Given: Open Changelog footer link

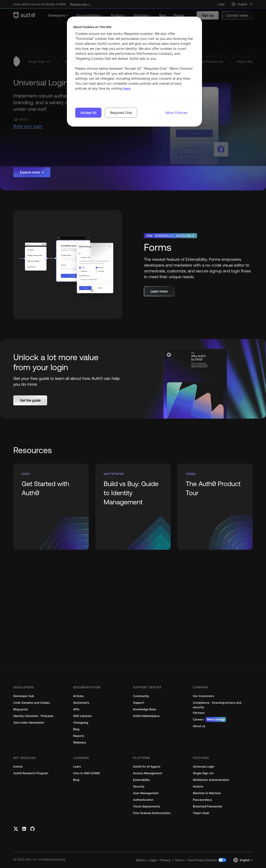Looking at the screenshot, I should (81, 723).
